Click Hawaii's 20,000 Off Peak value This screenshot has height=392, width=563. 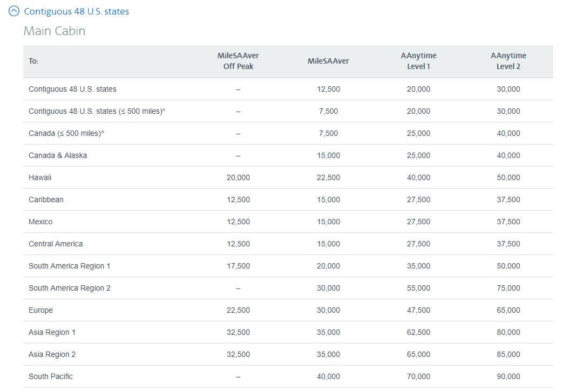pos(238,177)
